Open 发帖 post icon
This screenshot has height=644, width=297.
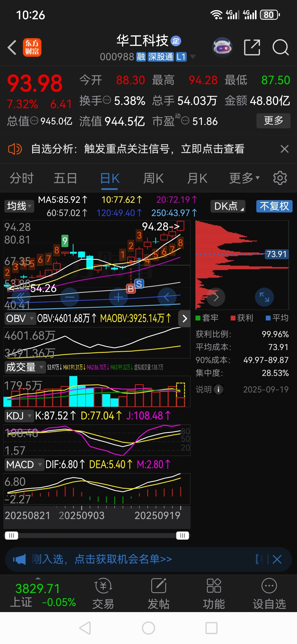159,593
